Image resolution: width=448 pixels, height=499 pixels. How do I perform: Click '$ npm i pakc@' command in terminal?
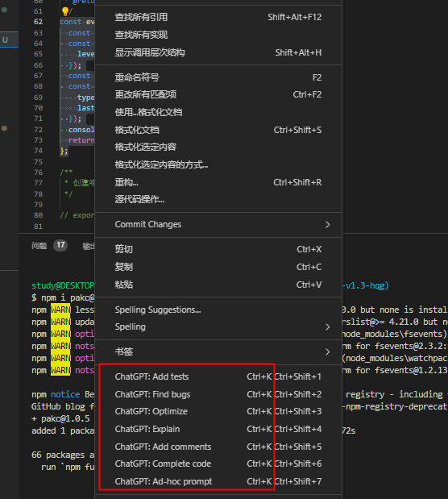point(63,298)
